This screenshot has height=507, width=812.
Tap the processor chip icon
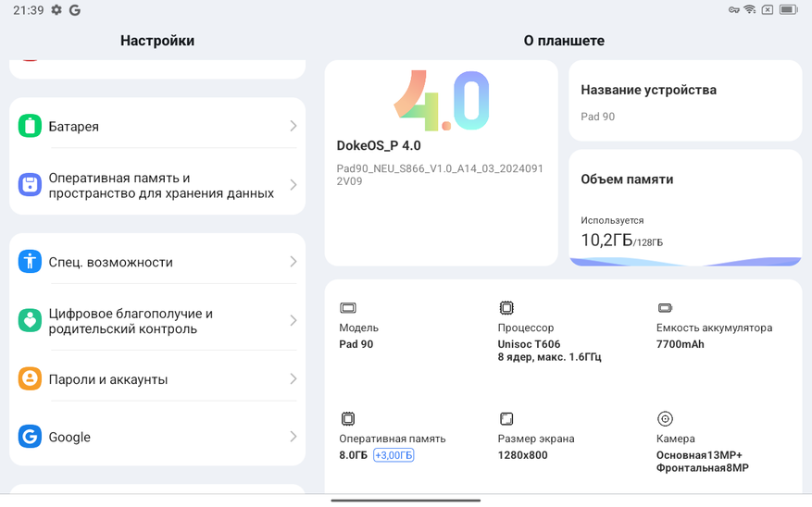(x=506, y=308)
